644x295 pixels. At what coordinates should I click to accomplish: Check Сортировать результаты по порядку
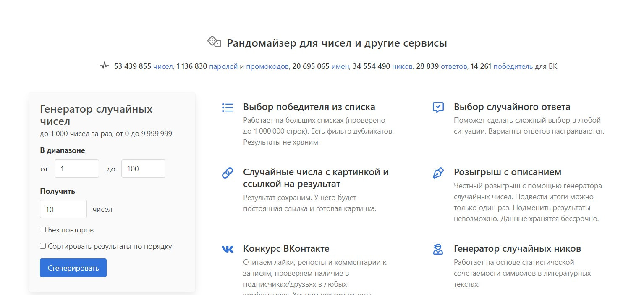(43, 246)
